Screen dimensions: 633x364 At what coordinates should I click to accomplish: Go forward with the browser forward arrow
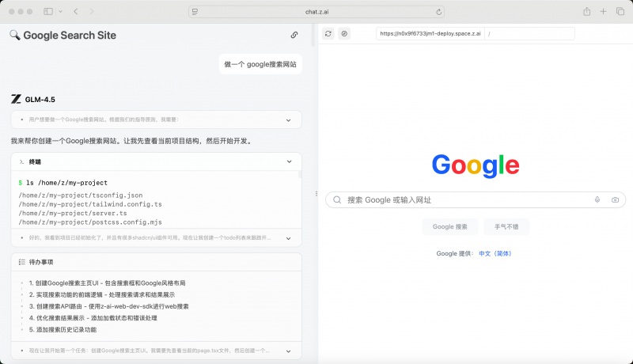[x=92, y=12]
